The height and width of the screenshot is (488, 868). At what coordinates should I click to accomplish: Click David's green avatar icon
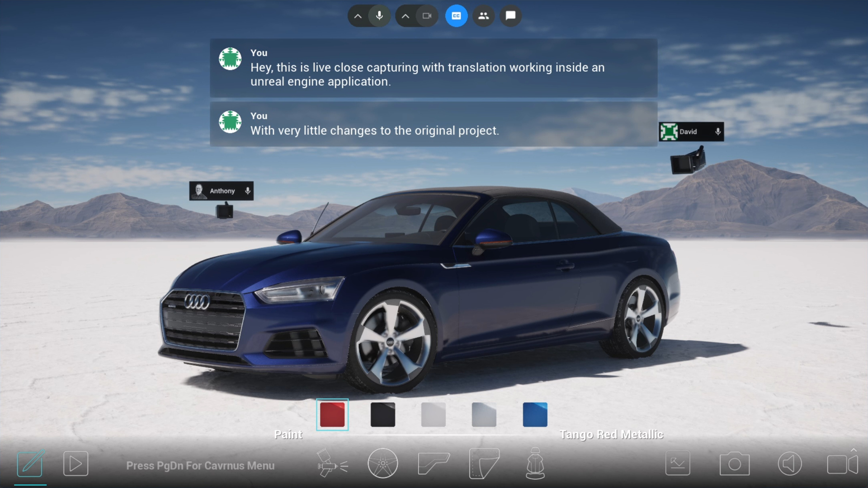(669, 132)
